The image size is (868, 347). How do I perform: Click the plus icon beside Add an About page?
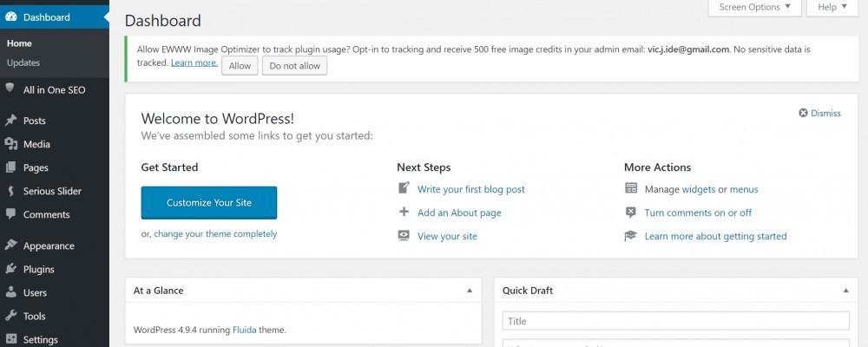(x=404, y=212)
